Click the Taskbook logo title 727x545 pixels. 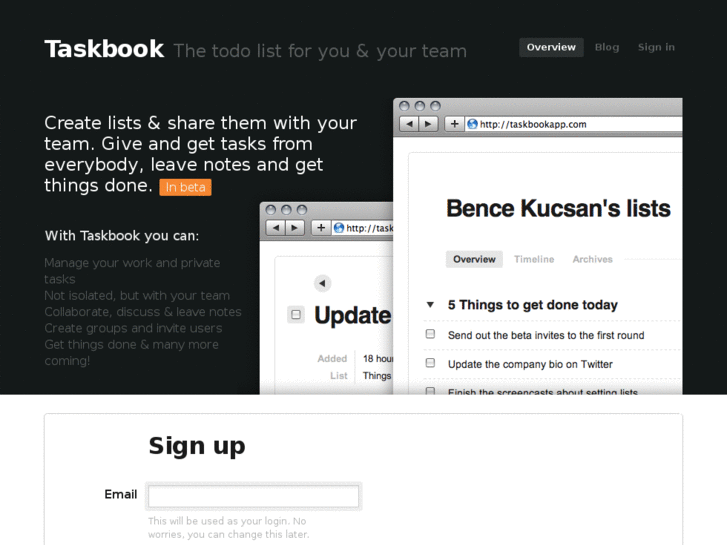click(104, 49)
